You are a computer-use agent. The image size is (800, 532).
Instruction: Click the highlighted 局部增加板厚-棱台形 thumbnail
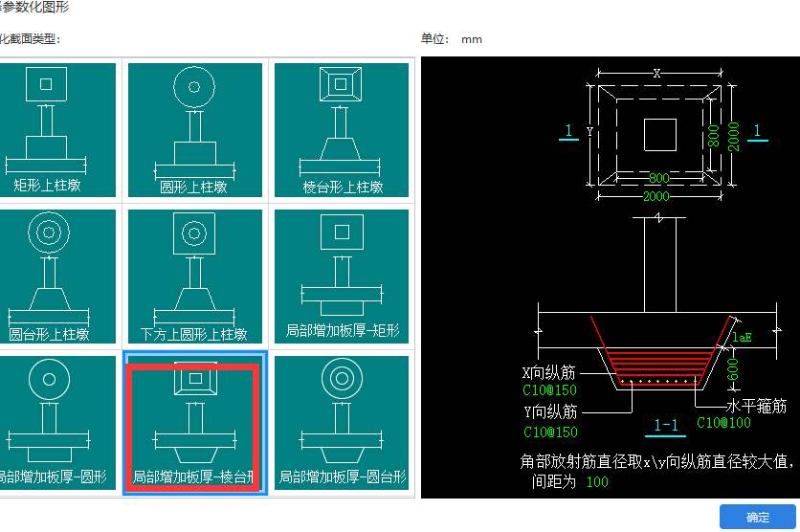click(195, 423)
